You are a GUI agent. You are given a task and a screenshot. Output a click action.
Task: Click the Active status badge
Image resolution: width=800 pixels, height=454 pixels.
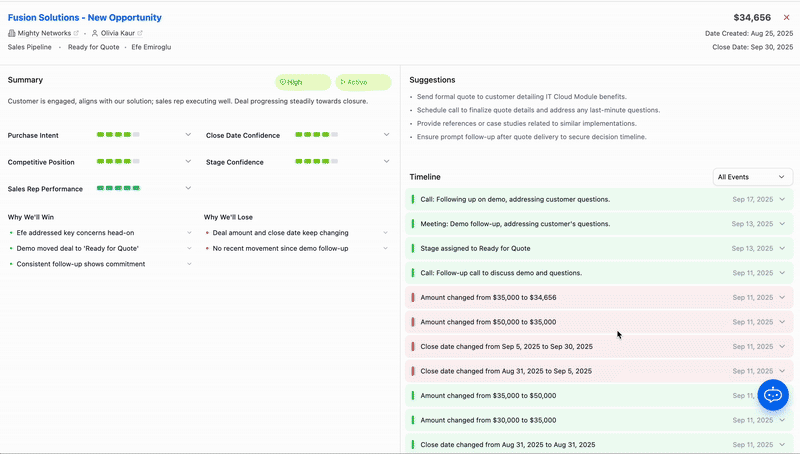tap(362, 82)
